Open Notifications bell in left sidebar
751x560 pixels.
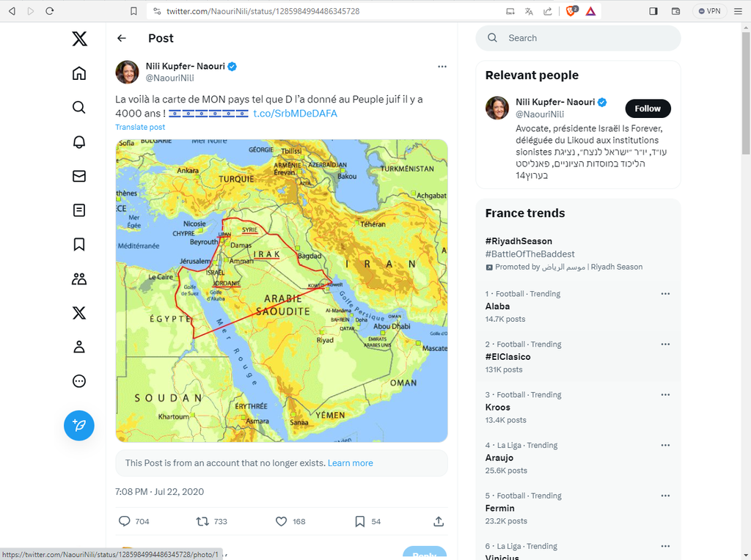point(79,142)
